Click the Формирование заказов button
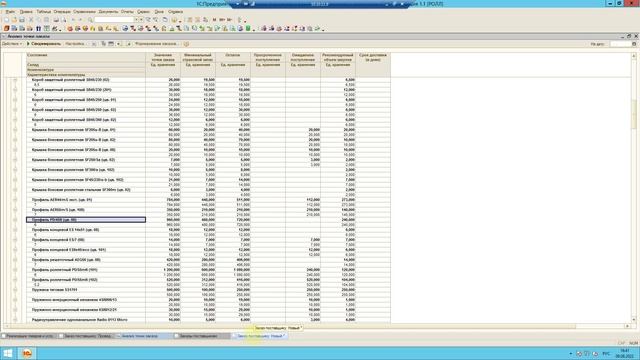Image resolution: width=640 pixels, height=360 pixels. [156, 44]
